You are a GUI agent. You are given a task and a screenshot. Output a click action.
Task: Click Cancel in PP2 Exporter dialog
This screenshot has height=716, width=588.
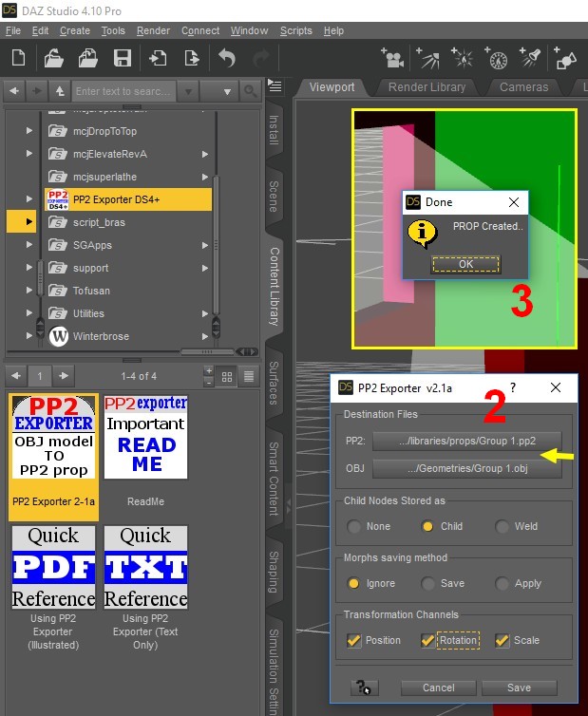tap(438, 688)
